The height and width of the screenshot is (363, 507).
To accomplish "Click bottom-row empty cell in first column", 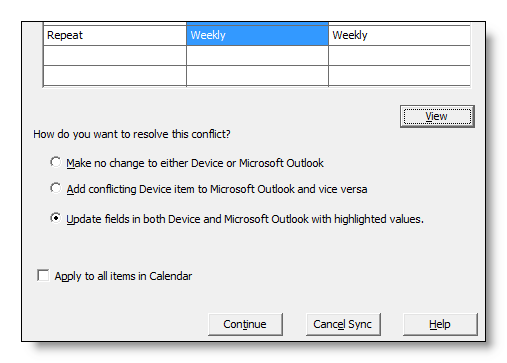I will pos(115,76).
